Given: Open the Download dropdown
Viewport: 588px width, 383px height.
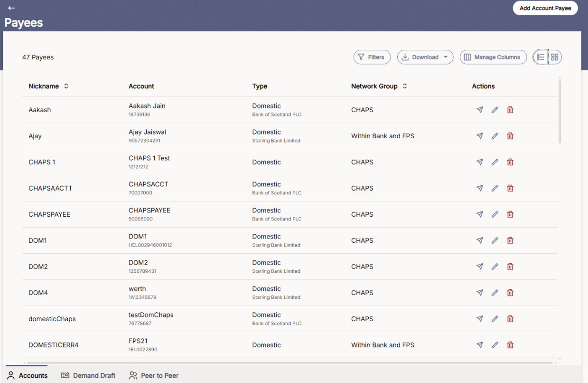Looking at the screenshot, I should pyautogui.click(x=425, y=57).
